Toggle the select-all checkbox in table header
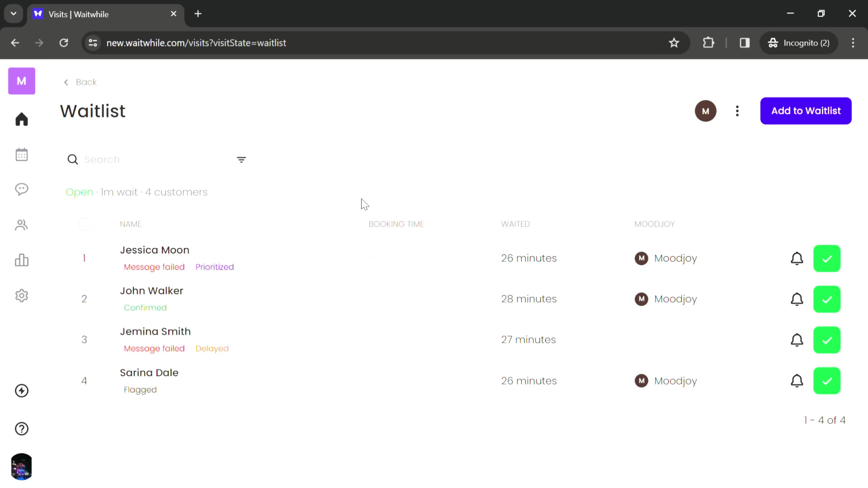 point(85,224)
